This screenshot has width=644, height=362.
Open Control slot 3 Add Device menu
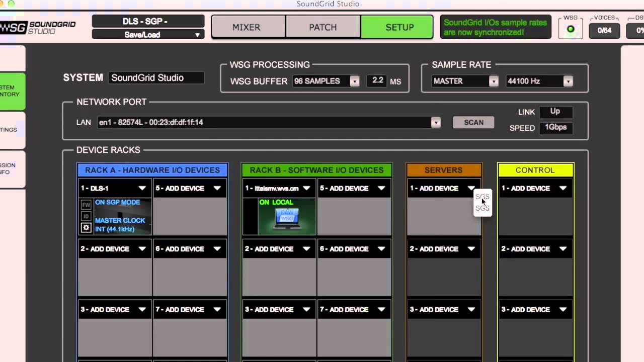click(x=535, y=310)
